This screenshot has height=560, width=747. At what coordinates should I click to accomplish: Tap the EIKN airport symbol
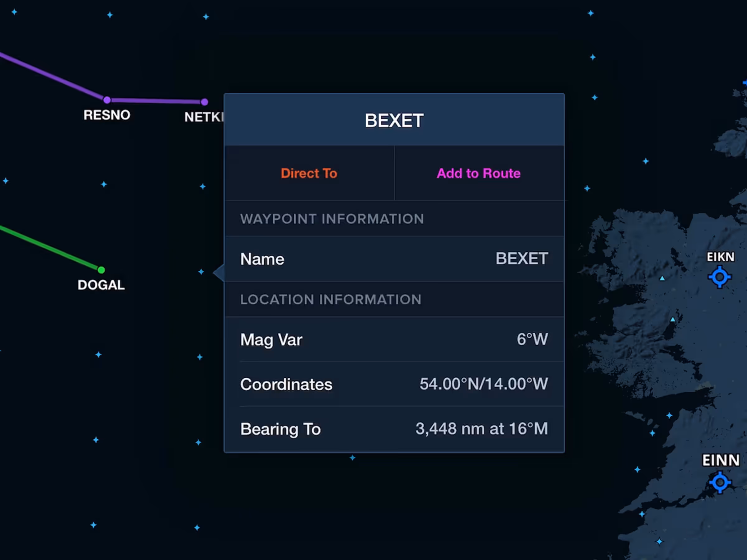[x=719, y=277]
